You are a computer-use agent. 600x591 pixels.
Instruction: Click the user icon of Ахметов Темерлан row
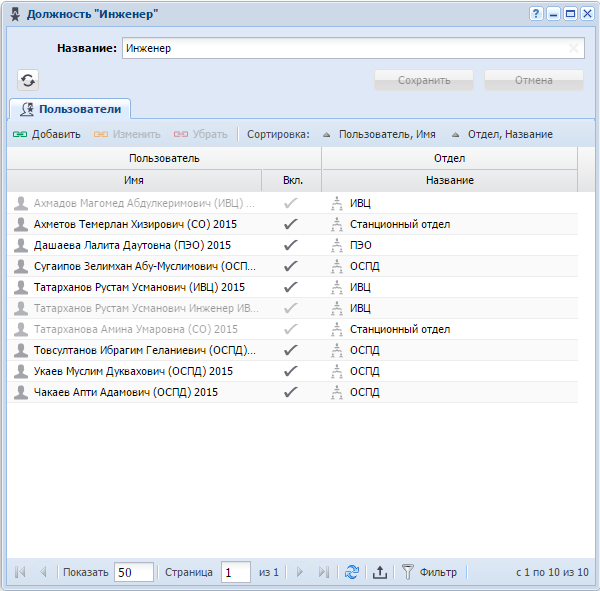tap(21, 224)
